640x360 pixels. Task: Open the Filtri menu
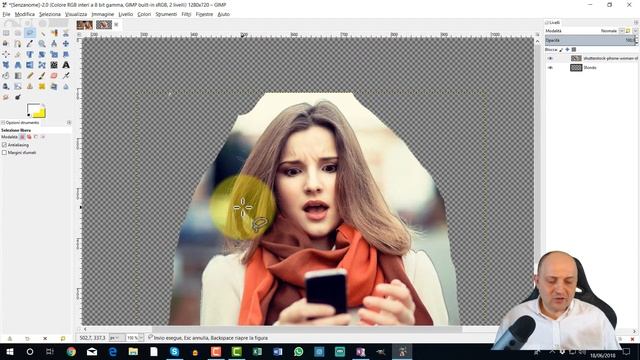point(186,14)
